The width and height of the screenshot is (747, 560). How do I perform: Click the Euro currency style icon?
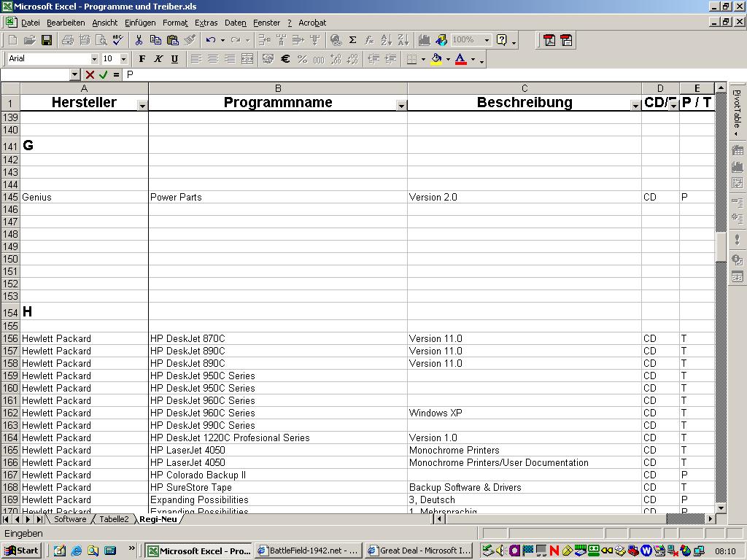click(x=285, y=59)
